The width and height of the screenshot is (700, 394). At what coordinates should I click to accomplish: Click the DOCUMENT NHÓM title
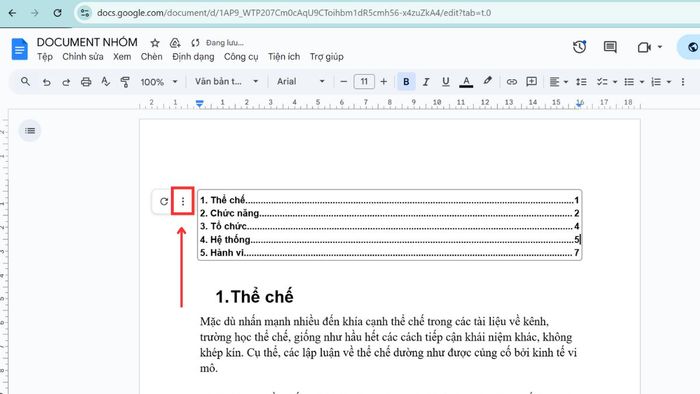87,42
